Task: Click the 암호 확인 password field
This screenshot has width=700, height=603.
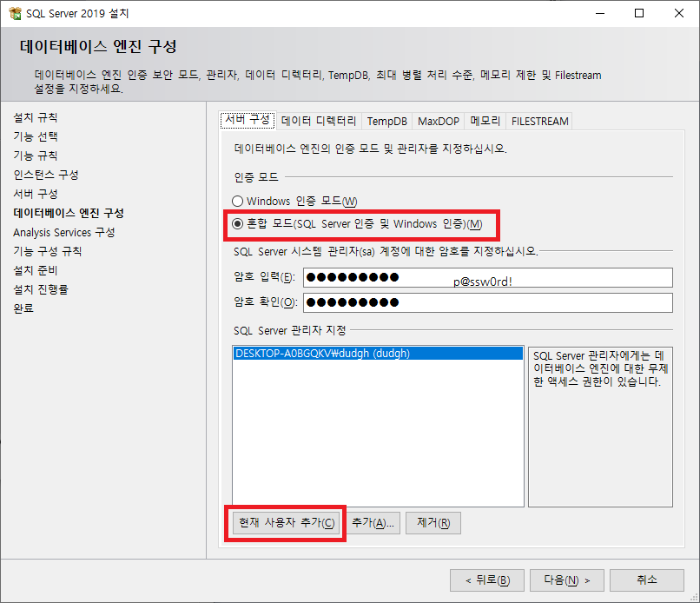Action: click(488, 303)
